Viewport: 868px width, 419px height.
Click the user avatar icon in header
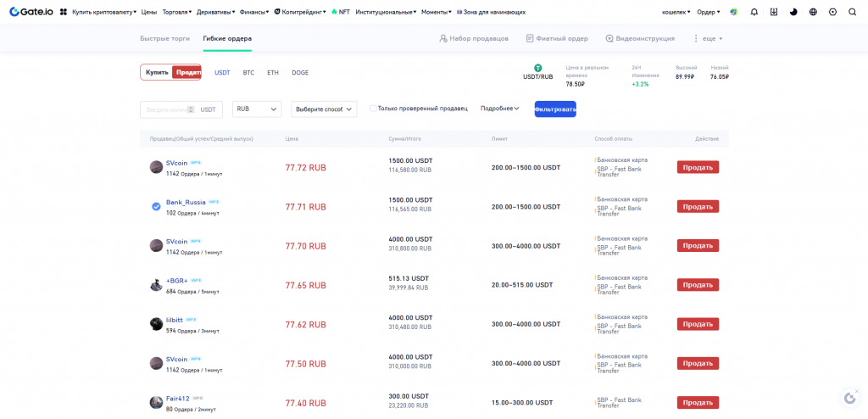coord(733,12)
